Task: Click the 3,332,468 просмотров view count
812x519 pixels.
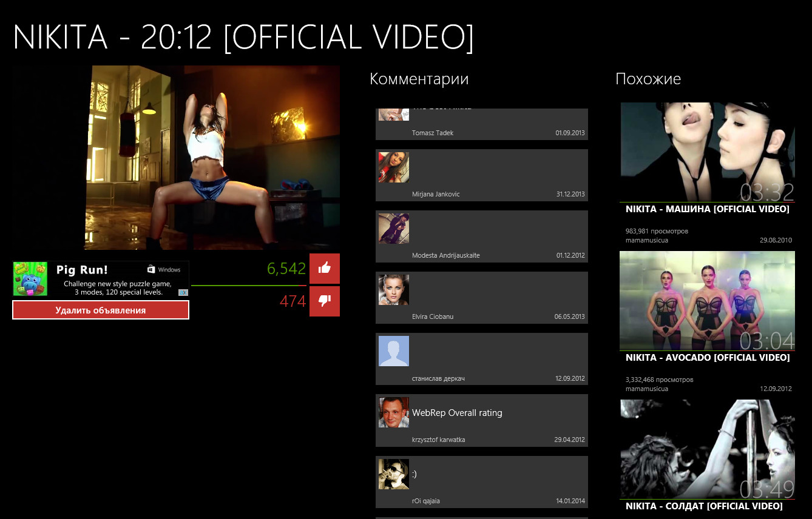Action: 659,380
